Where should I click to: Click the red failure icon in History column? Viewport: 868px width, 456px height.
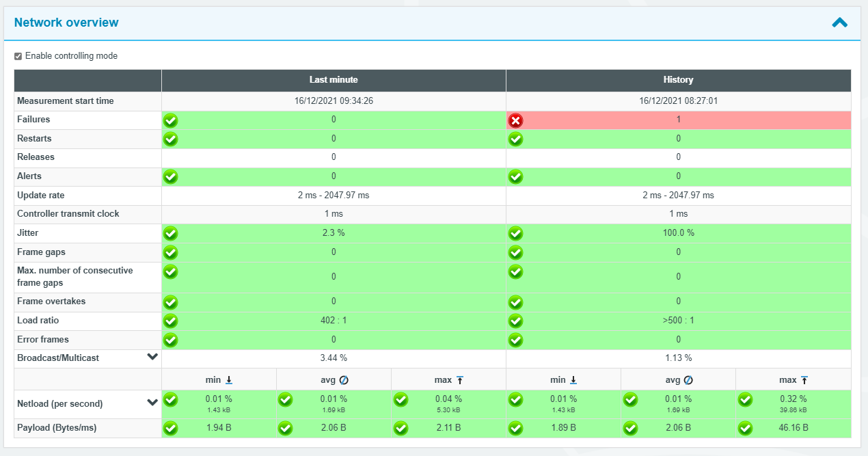pos(516,120)
